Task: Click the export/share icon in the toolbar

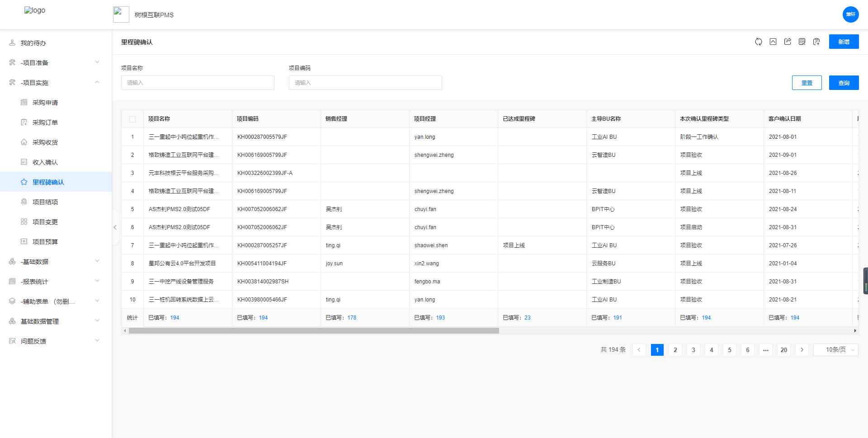Action: (x=788, y=42)
